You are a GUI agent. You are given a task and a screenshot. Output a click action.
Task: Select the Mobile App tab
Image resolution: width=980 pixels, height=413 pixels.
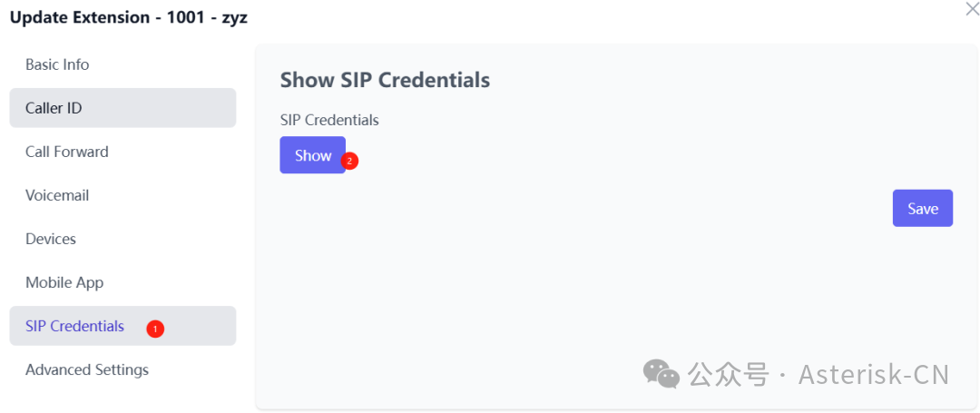tap(64, 282)
